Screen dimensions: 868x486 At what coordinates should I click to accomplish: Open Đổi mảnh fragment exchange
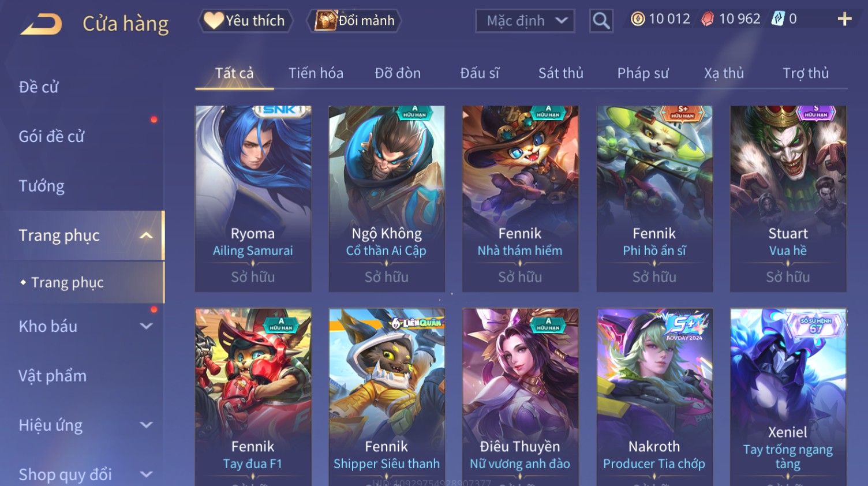click(354, 21)
